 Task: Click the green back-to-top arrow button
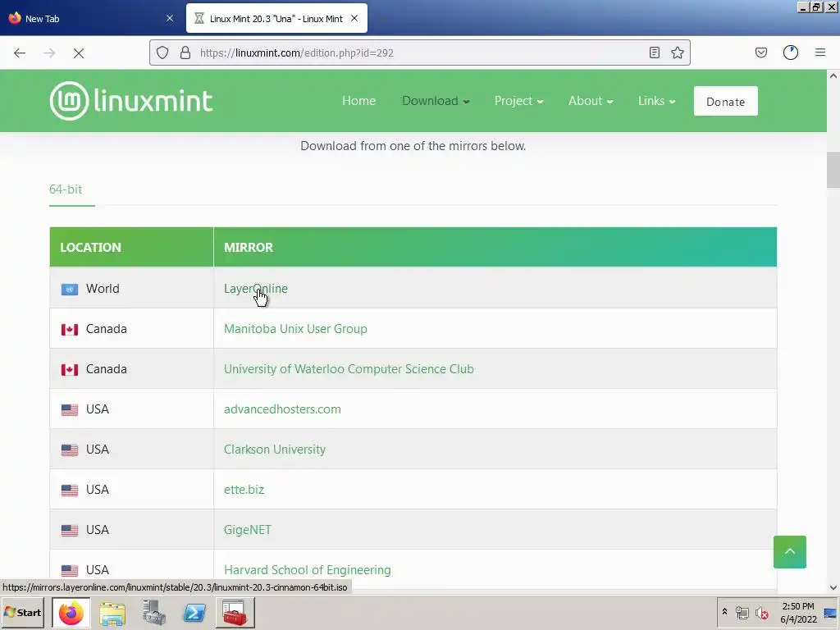click(x=790, y=552)
